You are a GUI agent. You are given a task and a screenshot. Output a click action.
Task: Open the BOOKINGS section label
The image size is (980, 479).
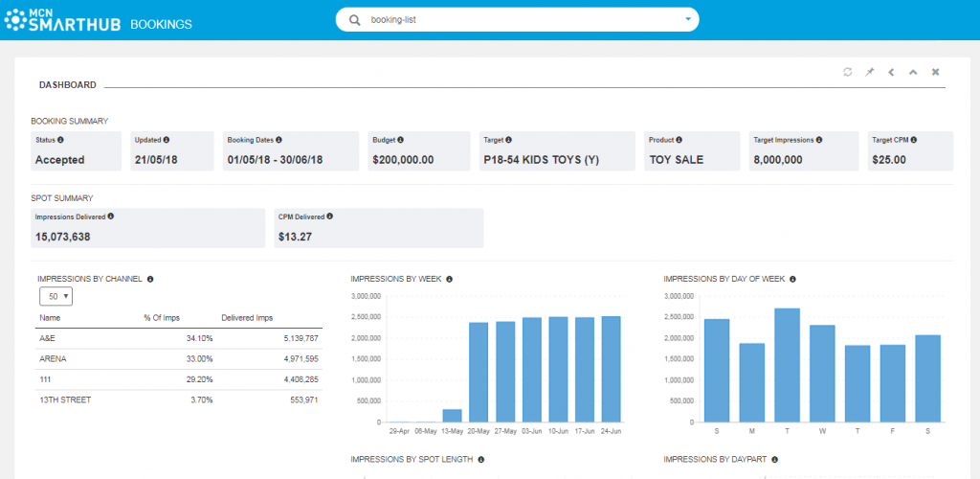[x=161, y=24]
